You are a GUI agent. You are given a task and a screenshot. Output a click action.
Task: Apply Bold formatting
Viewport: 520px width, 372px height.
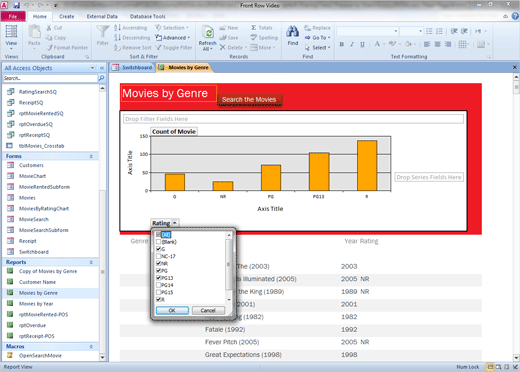(x=342, y=44)
